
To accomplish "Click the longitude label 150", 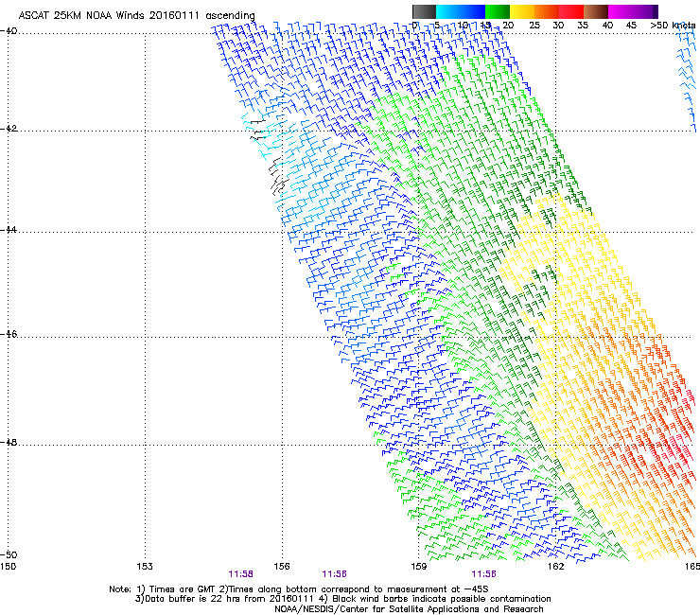I will tap(8, 567).
